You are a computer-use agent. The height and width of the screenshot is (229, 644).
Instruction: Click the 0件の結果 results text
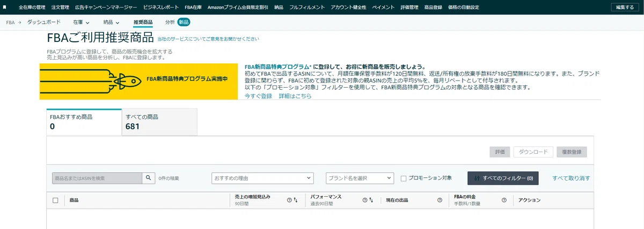pos(169,178)
